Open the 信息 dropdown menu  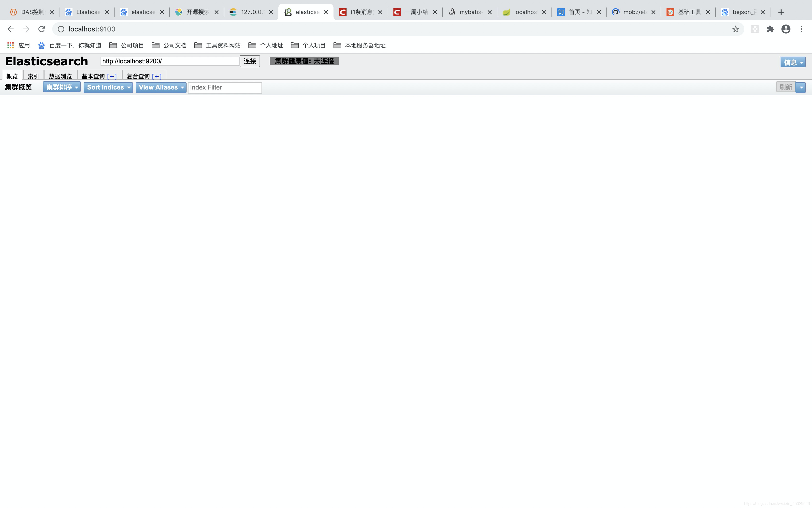click(x=793, y=62)
